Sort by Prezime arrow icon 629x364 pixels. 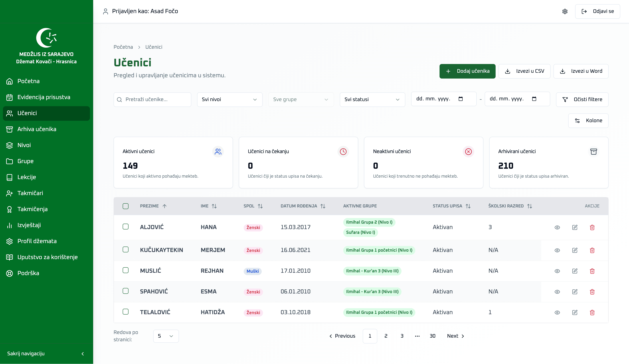click(x=165, y=206)
